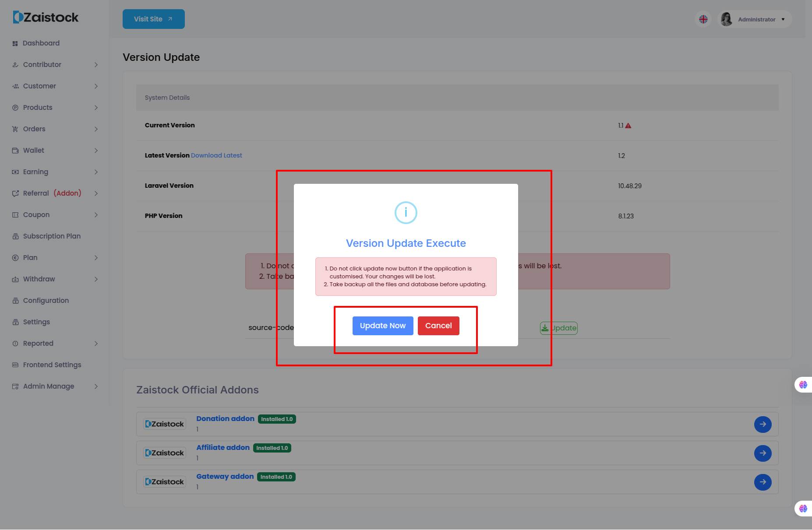
Task: Open the Settings menu item
Action: click(x=36, y=322)
